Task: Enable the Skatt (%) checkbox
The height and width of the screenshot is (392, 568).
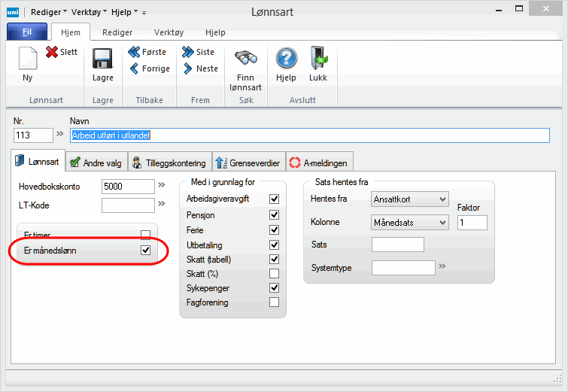Action: [x=274, y=273]
